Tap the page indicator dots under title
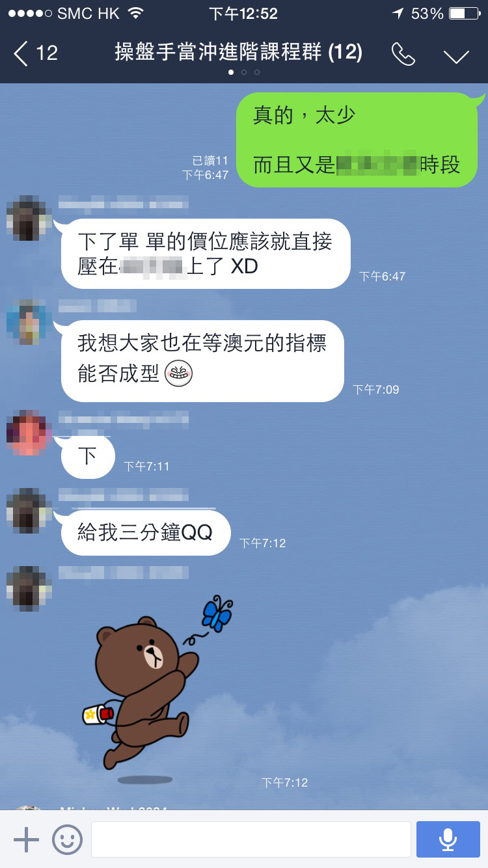Viewport: 488px width, 868px height. tap(244, 72)
